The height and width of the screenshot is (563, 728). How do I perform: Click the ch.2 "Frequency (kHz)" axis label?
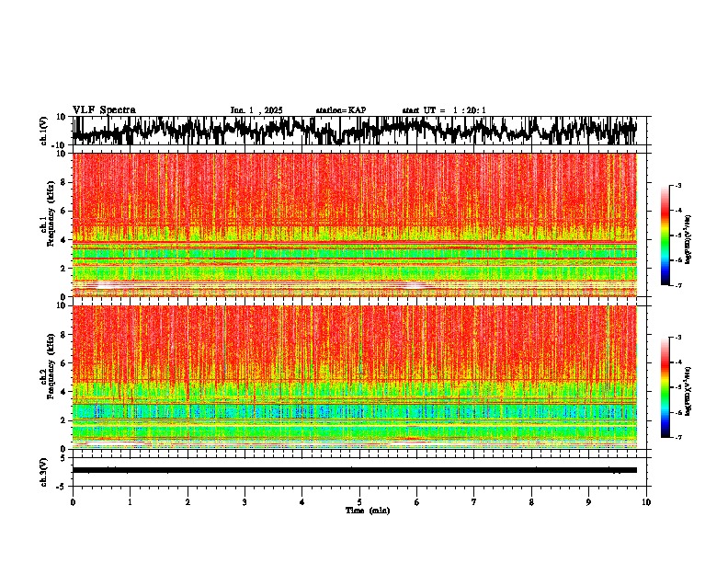(51, 366)
